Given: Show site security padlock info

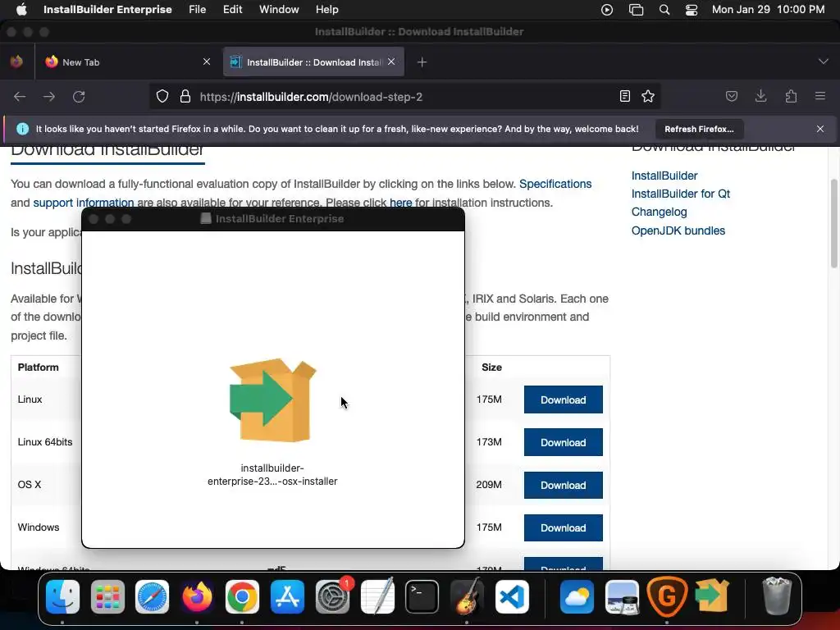Looking at the screenshot, I should tap(185, 97).
